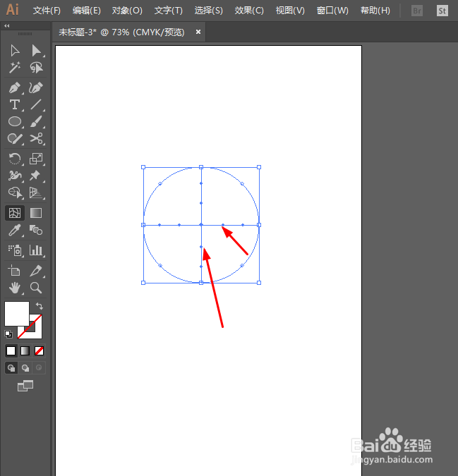Open the 文字(T) menu
The height and width of the screenshot is (476, 458).
(x=169, y=11)
